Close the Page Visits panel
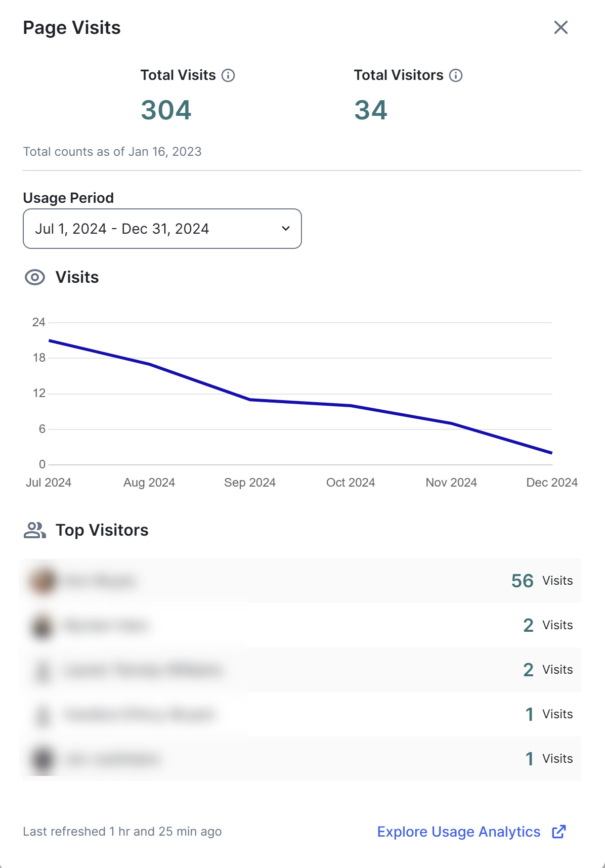 pyautogui.click(x=561, y=28)
